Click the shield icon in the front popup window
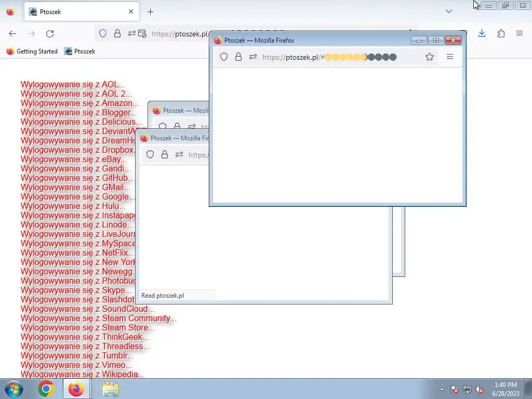Viewport: 532px width, 399px height. (224, 57)
